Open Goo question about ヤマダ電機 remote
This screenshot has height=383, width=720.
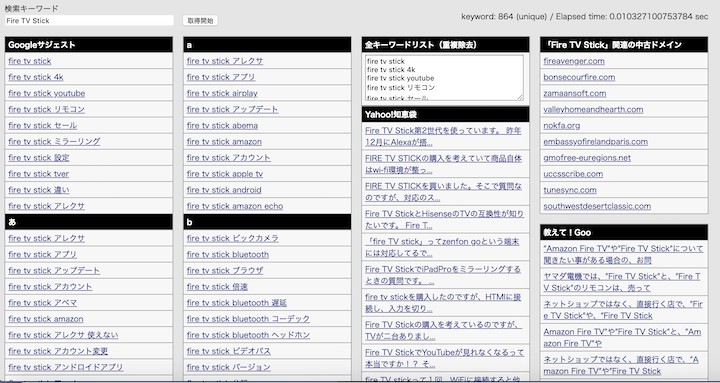tap(622, 282)
